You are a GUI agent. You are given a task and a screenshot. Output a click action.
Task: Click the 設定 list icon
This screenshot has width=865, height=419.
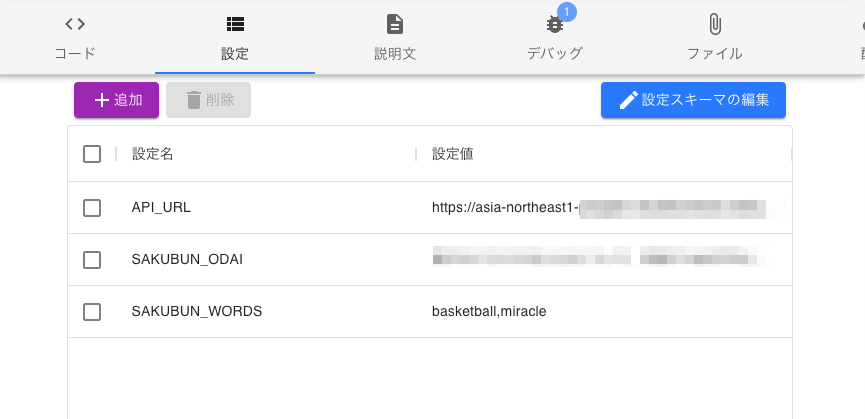pos(235,24)
